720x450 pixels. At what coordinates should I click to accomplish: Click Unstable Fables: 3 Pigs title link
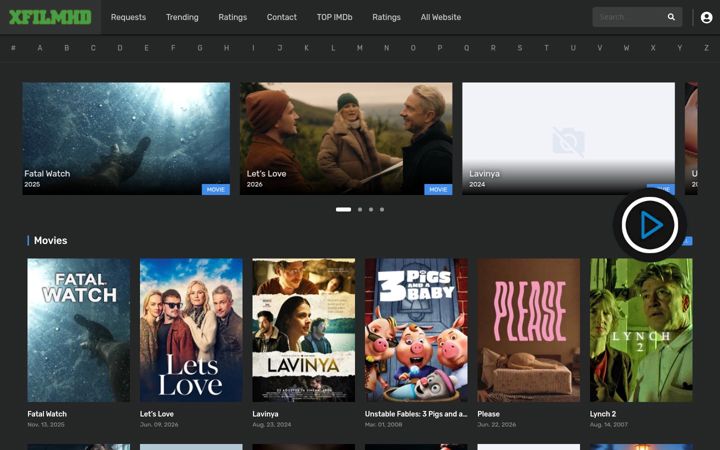click(x=416, y=414)
